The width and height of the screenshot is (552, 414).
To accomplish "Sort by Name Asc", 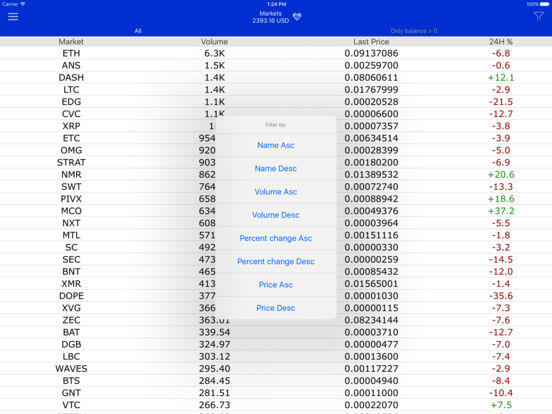I will coord(276,145).
